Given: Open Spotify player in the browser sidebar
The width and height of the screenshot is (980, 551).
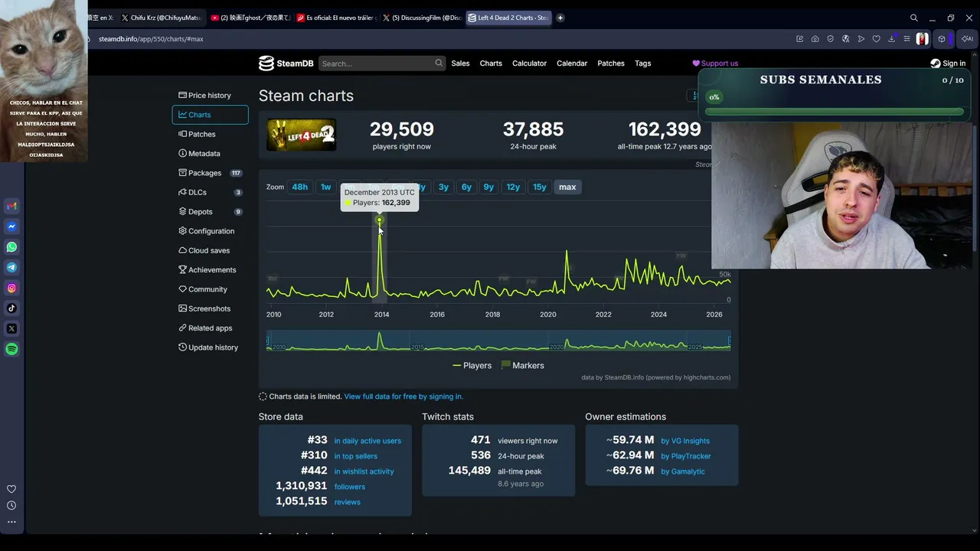Looking at the screenshot, I should point(11,349).
